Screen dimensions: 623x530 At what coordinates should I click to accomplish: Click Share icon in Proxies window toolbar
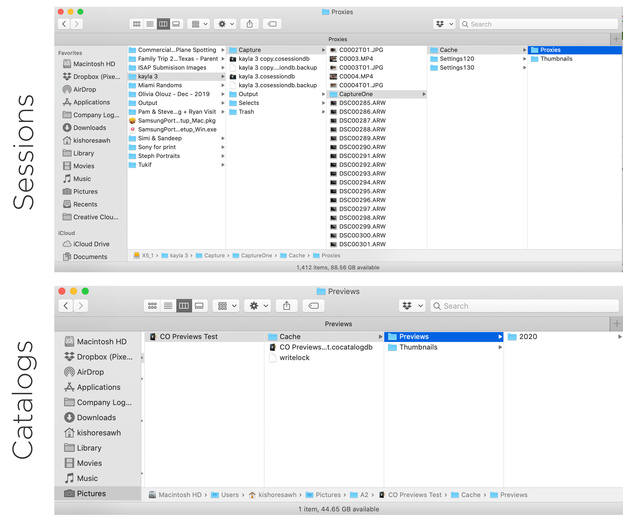(x=249, y=24)
